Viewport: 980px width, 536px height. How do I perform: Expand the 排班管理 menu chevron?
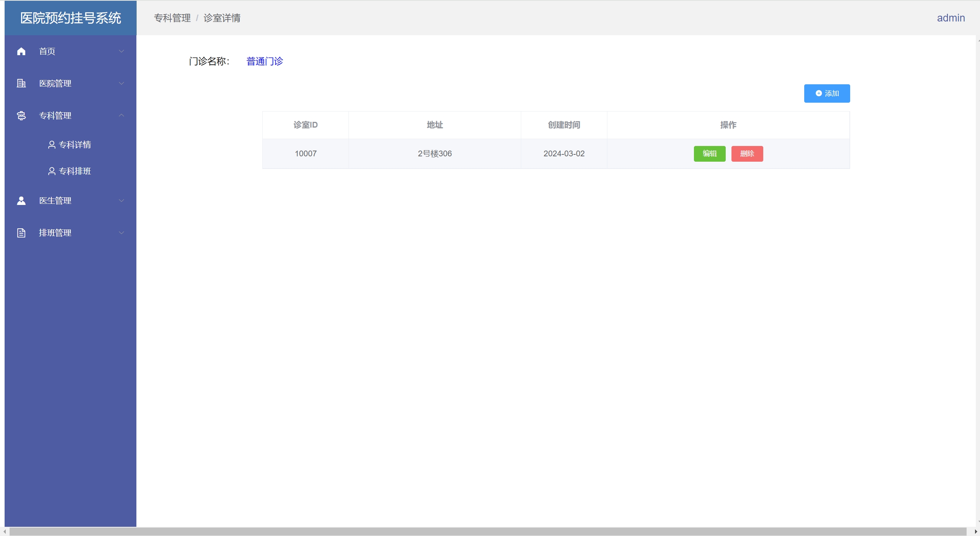point(121,233)
